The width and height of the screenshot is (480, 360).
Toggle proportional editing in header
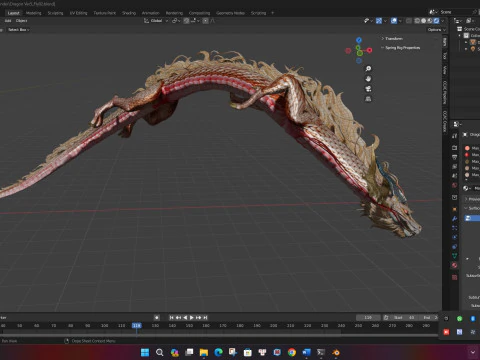click(205, 21)
